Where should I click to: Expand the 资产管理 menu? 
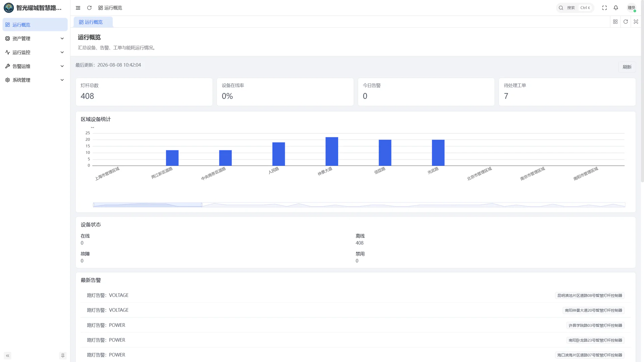pos(35,39)
